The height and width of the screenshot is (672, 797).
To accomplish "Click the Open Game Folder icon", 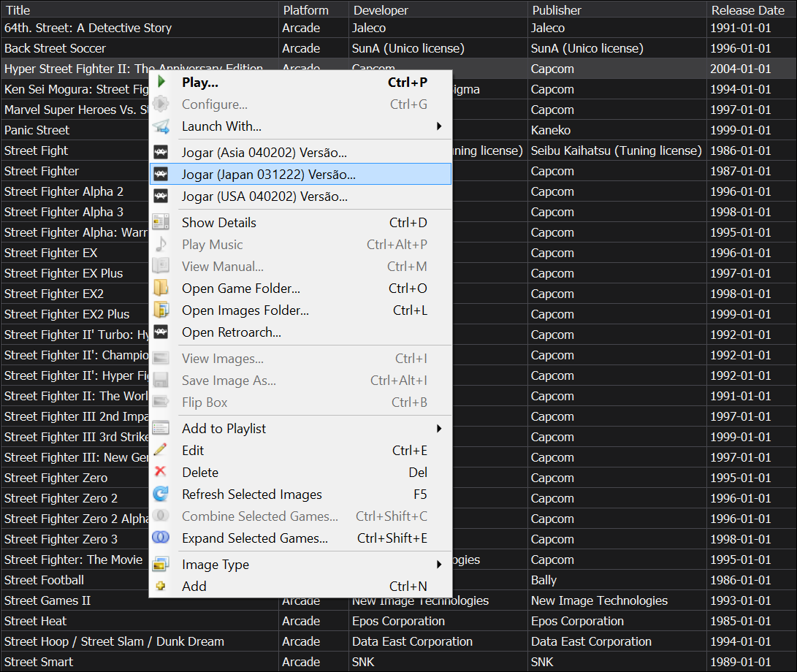I will [x=161, y=288].
